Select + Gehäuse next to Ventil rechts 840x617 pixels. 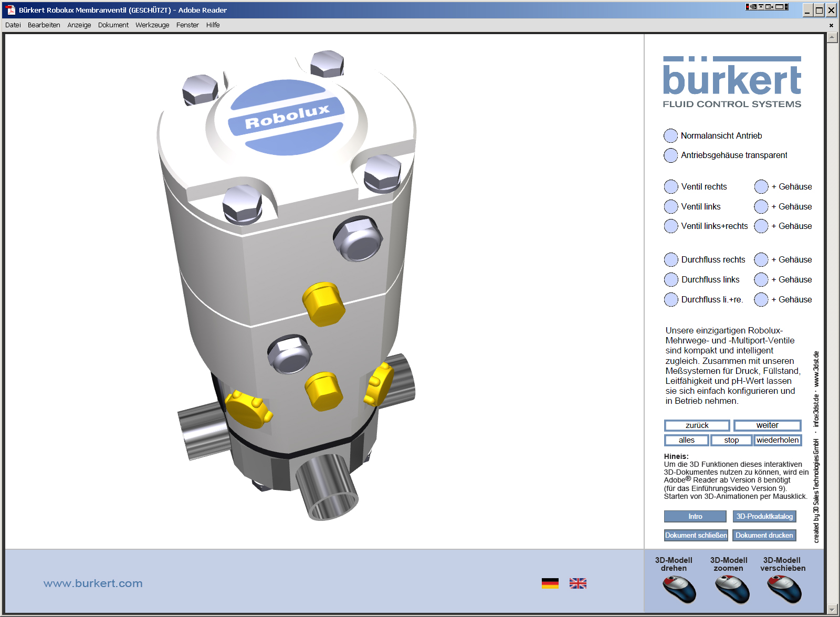(760, 186)
